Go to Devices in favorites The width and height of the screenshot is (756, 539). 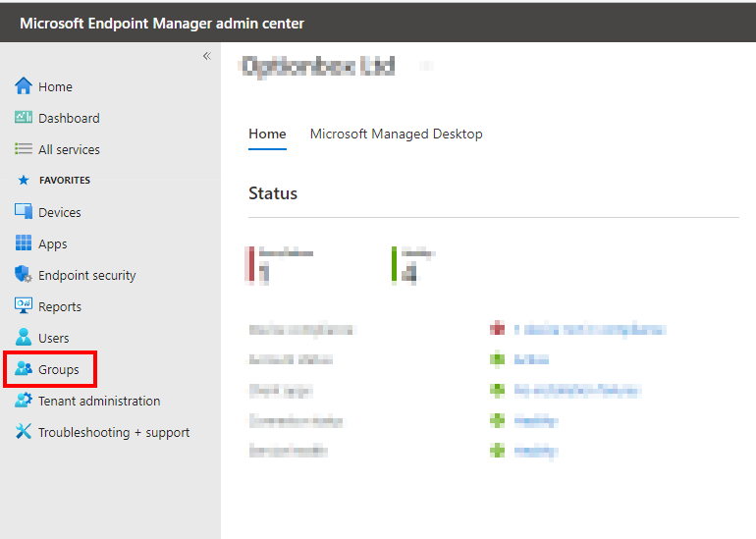tap(59, 213)
